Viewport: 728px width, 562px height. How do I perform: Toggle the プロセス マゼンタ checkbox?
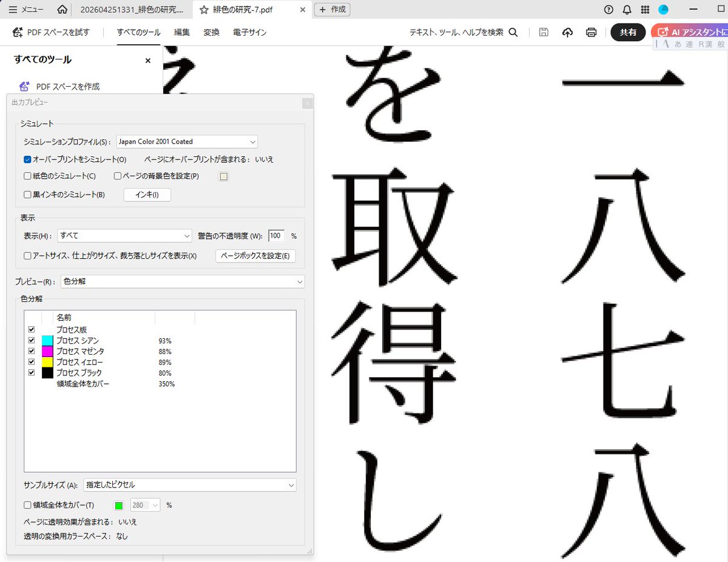(31, 351)
